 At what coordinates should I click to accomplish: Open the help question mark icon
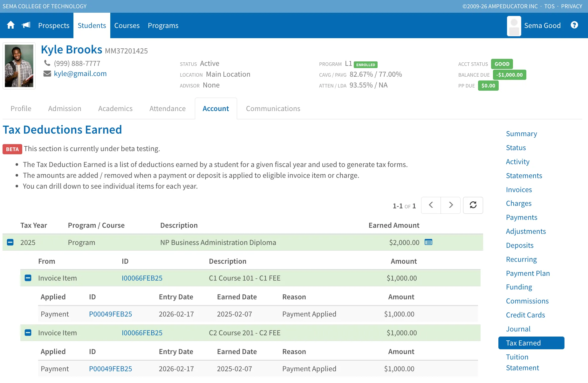(574, 25)
